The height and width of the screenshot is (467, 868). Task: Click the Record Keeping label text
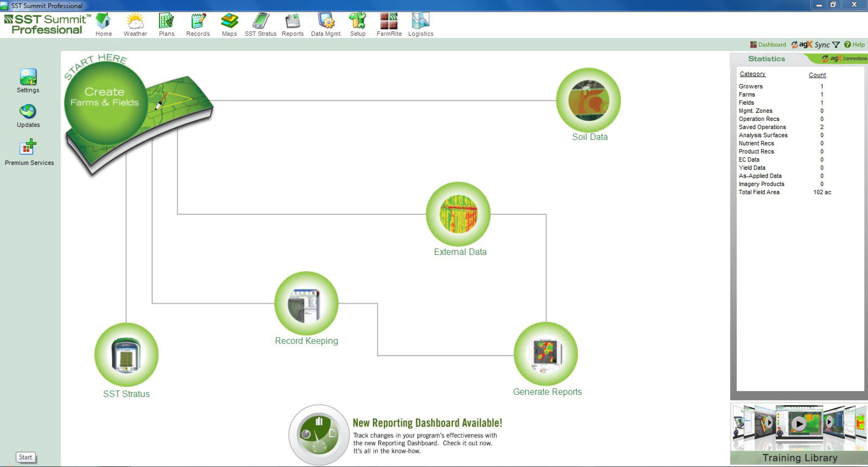coord(306,341)
